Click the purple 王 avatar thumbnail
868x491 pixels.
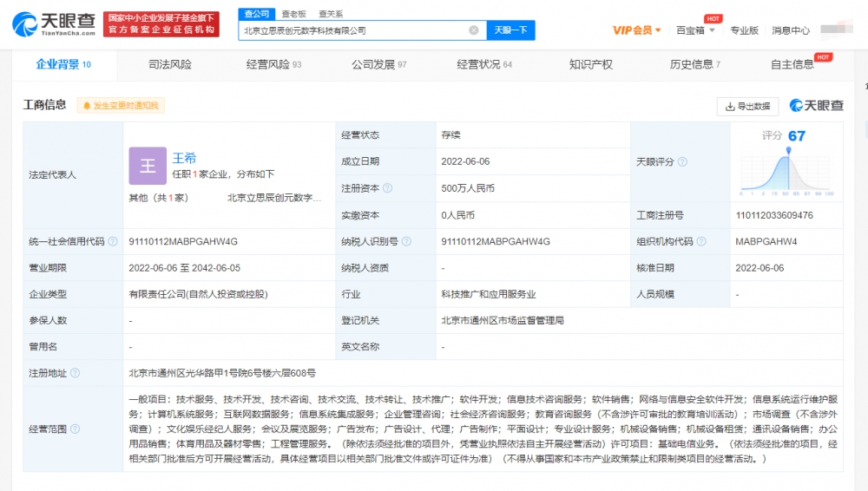(x=148, y=166)
